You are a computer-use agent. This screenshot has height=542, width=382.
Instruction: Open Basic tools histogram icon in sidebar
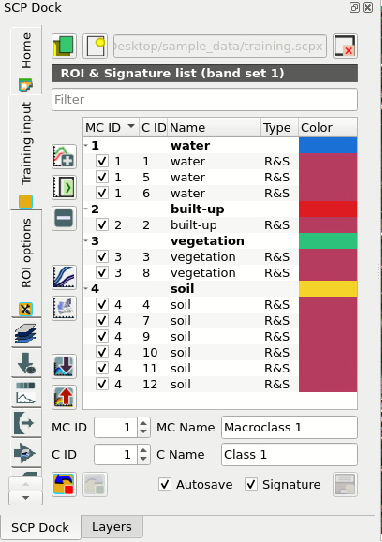[x=26, y=393]
